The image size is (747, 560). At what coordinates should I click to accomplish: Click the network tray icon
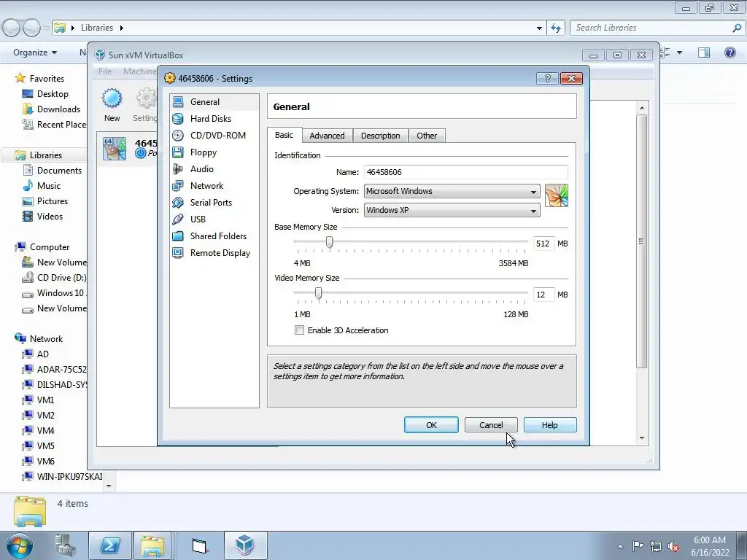656,546
